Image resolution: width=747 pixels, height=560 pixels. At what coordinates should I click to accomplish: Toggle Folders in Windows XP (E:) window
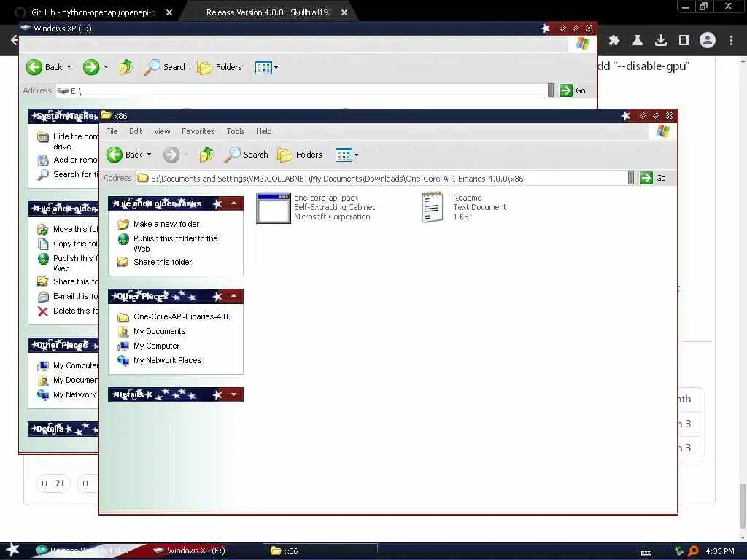pos(220,67)
